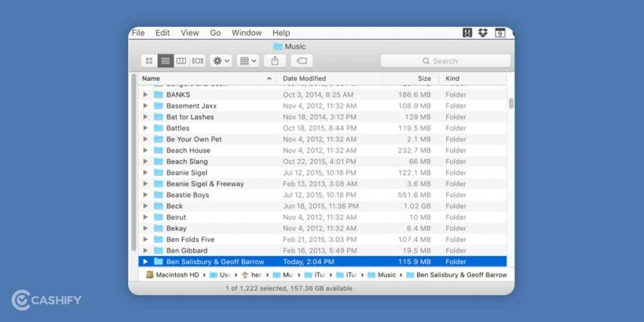Open the Help menu
The width and height of the screenshot is (644, 322).
[x=281, y=33]
